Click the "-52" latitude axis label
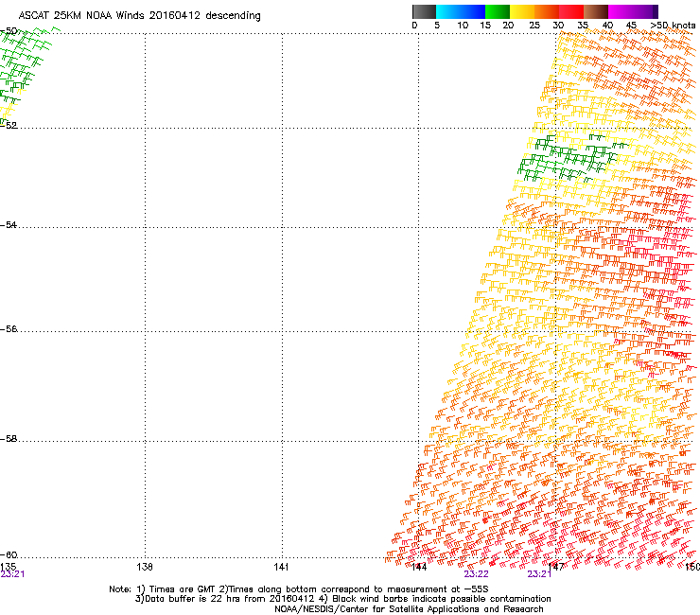 (x=9, y=125)
